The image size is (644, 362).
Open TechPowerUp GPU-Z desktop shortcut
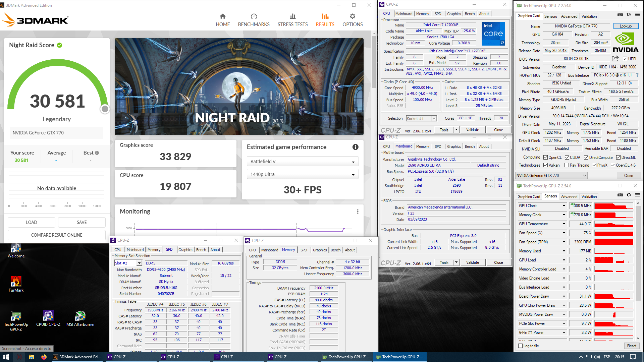tap(16, 321)
